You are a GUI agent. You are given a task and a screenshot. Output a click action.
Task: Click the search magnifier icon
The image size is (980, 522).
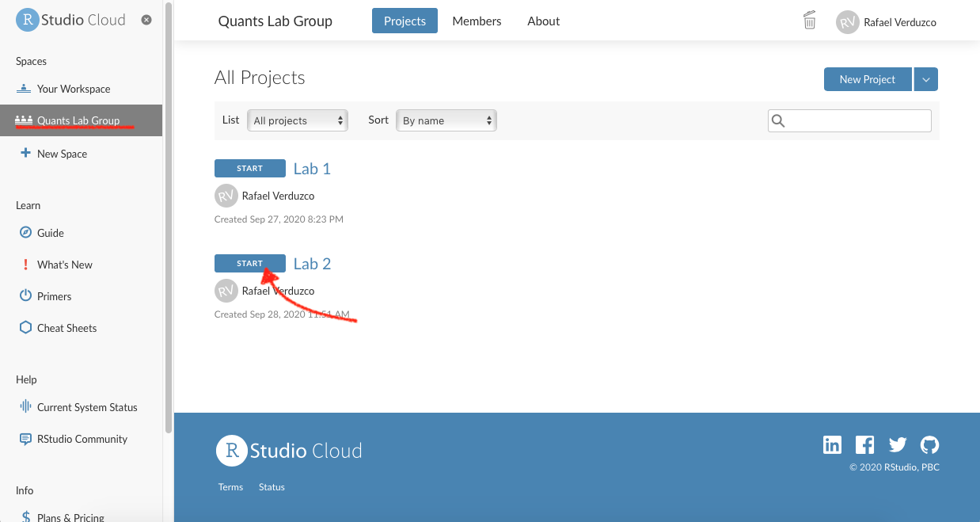(778, 120)
